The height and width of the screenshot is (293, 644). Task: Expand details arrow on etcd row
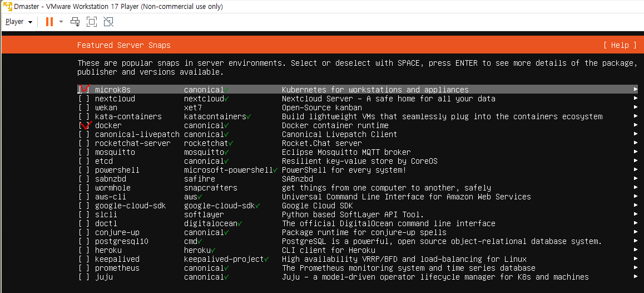pos(635,161)
